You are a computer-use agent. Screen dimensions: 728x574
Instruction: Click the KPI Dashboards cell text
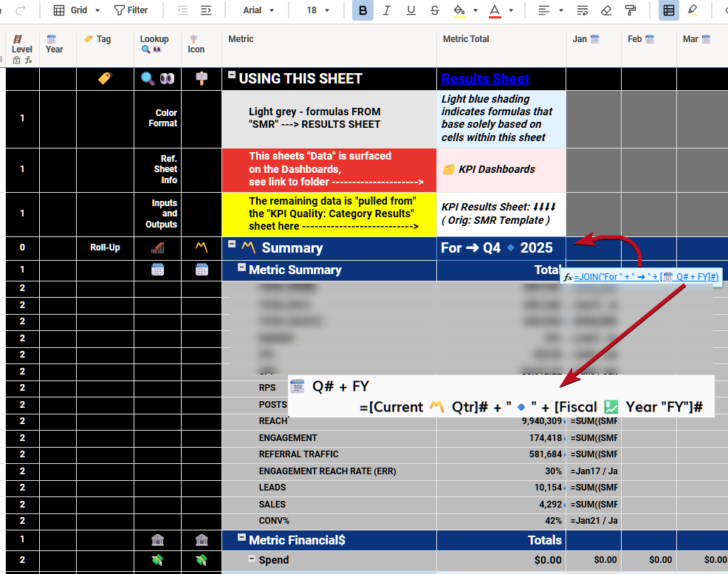(496, 169)
